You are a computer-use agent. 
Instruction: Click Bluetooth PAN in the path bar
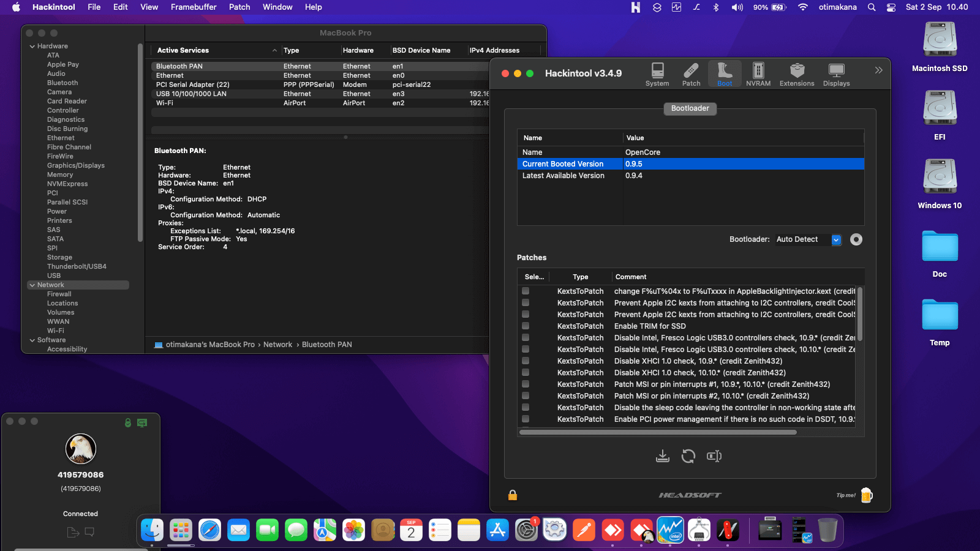click(326, 345)
